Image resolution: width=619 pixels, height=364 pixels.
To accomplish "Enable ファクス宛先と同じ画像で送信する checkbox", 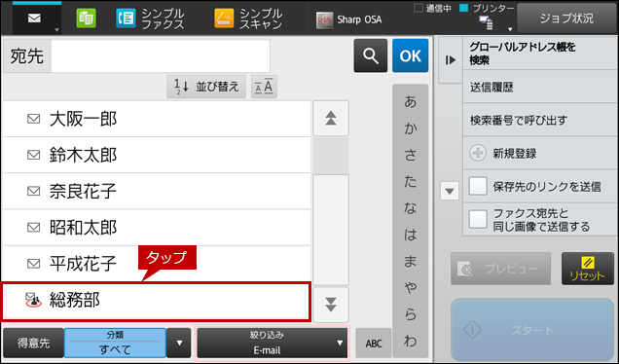I will pyautogui.click(x=478, y=220).
